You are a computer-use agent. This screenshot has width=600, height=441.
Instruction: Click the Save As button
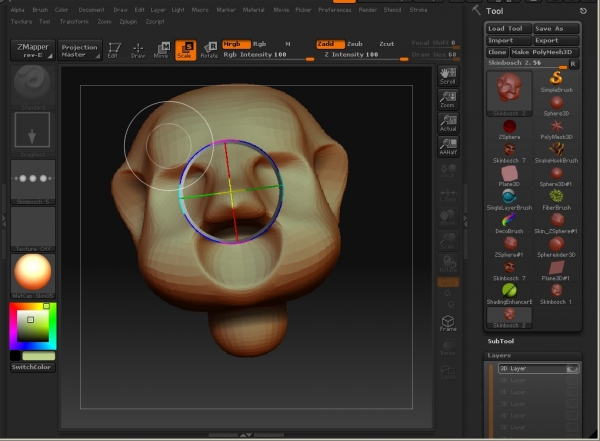[556, 29]
